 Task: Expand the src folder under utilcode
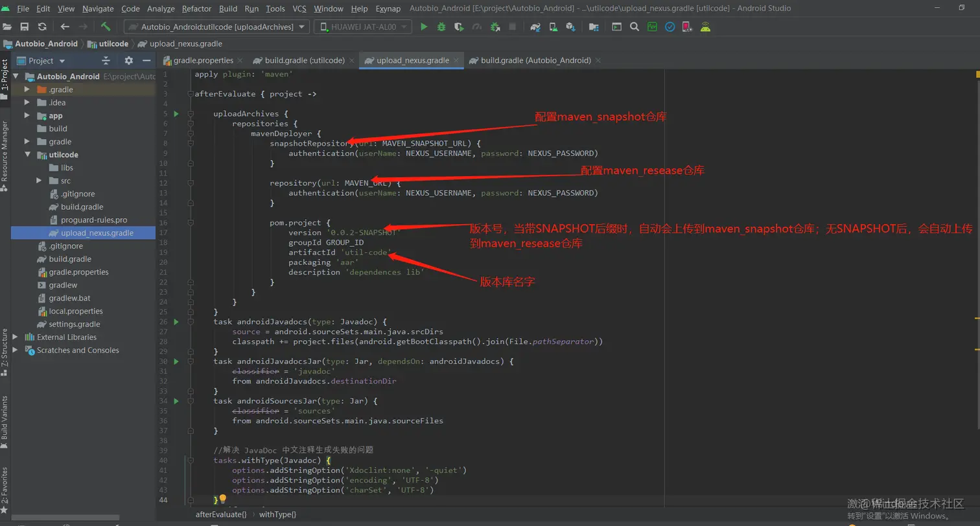pyautogui.click(x=39, y=181)
